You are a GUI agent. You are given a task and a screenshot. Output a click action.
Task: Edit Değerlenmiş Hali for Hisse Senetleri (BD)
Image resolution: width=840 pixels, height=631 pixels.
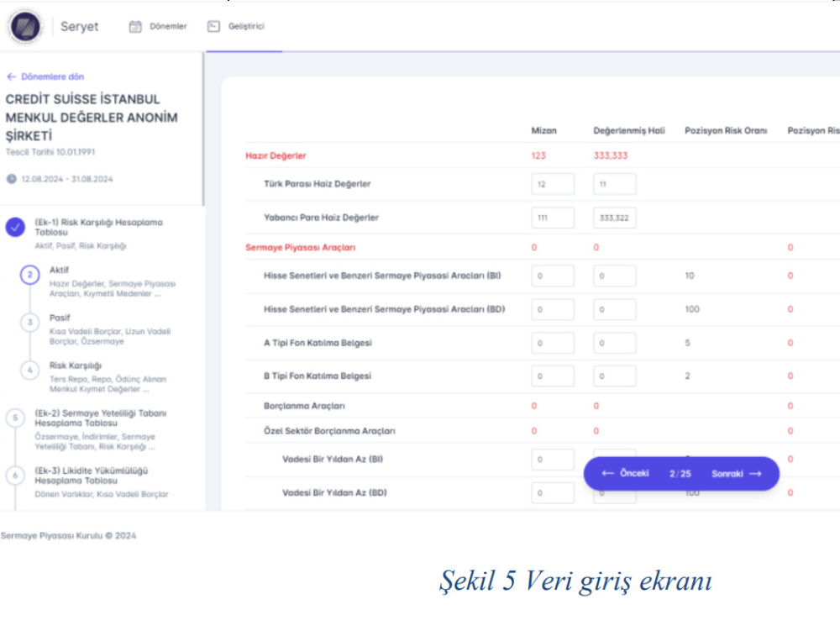[615, 309]
